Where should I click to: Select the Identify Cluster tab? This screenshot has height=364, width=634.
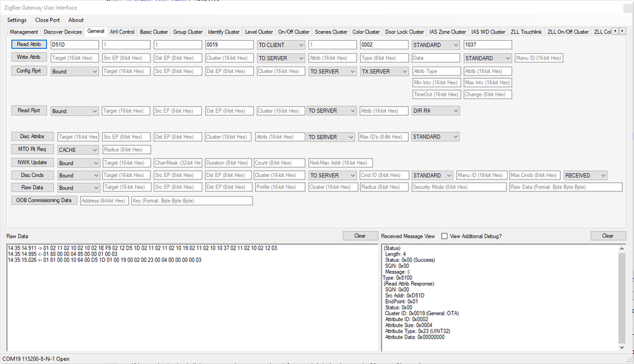[x=223, y=32]
